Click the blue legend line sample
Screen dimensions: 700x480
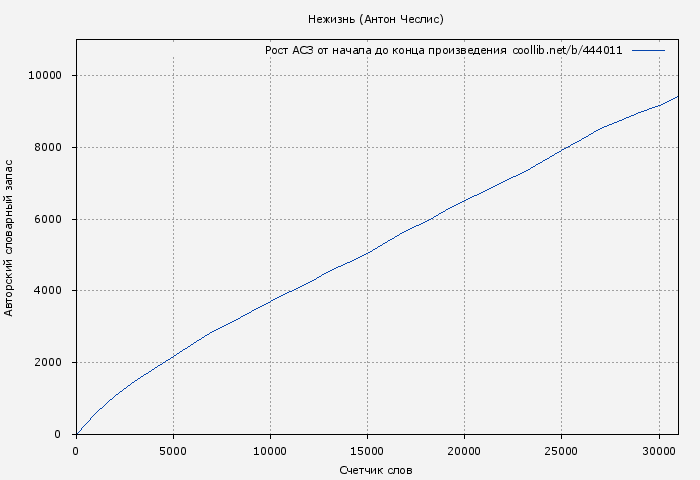(x=648, y=50)
